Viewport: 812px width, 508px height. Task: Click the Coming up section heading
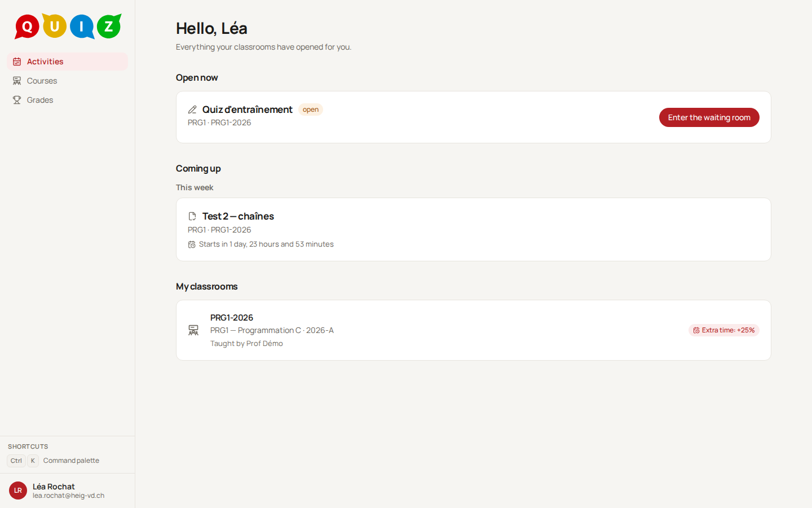pyautogui.click(x=198, y=168)
